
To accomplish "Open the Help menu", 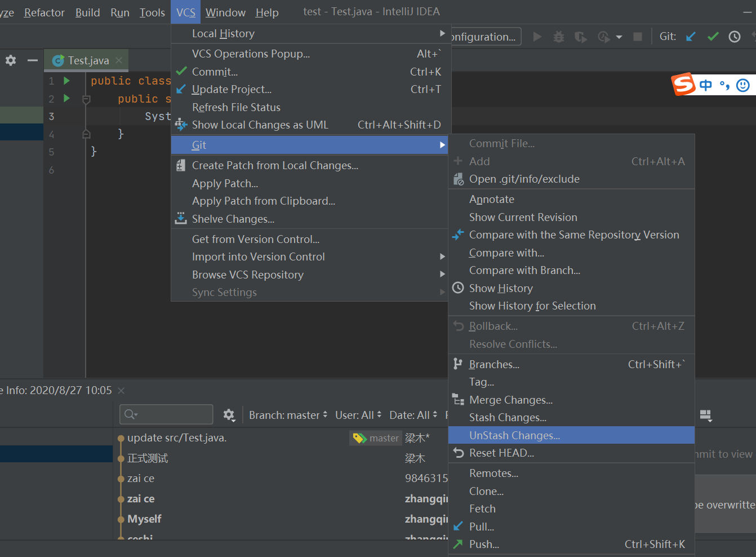I will (267, 12).
